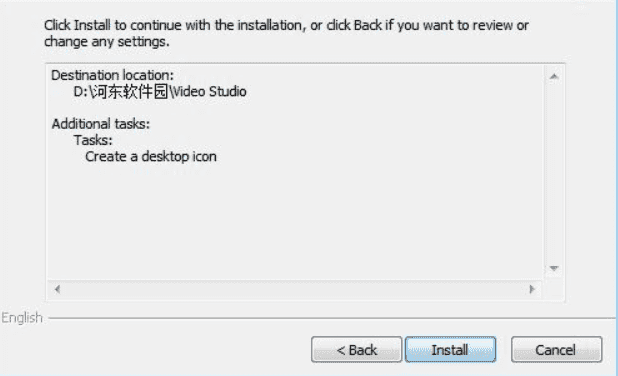Click the indented "Tasks:" line

93,140
